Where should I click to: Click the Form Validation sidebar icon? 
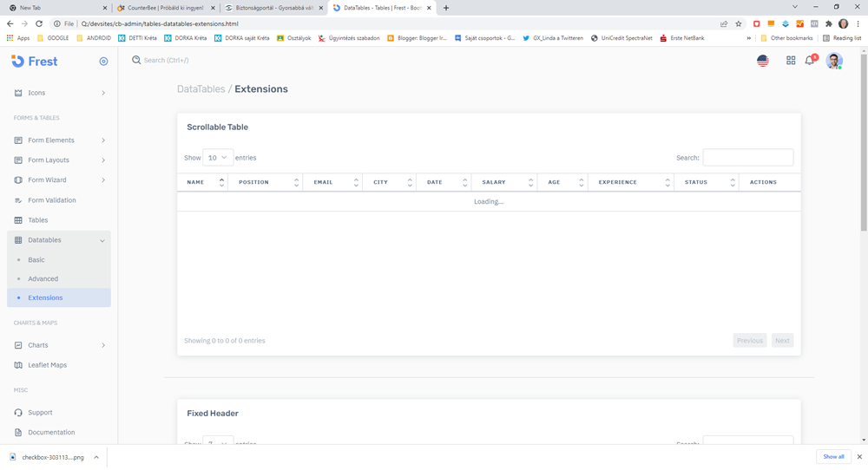click(19, 200)
